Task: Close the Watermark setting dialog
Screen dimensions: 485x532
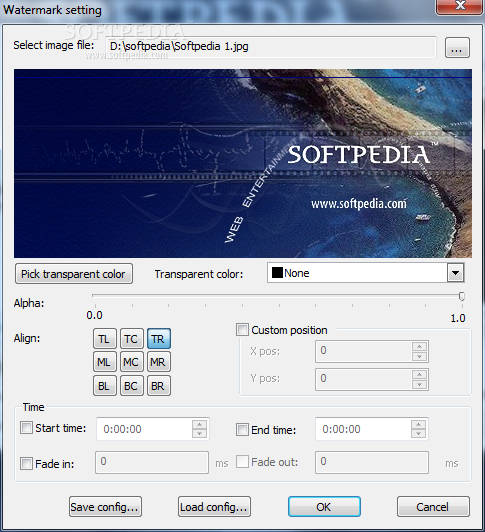Action: [460, 6]
